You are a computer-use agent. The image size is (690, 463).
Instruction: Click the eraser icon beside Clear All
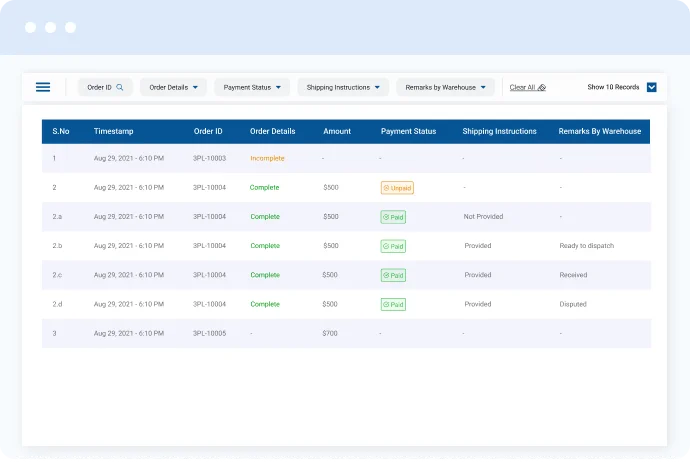point(542,88)
